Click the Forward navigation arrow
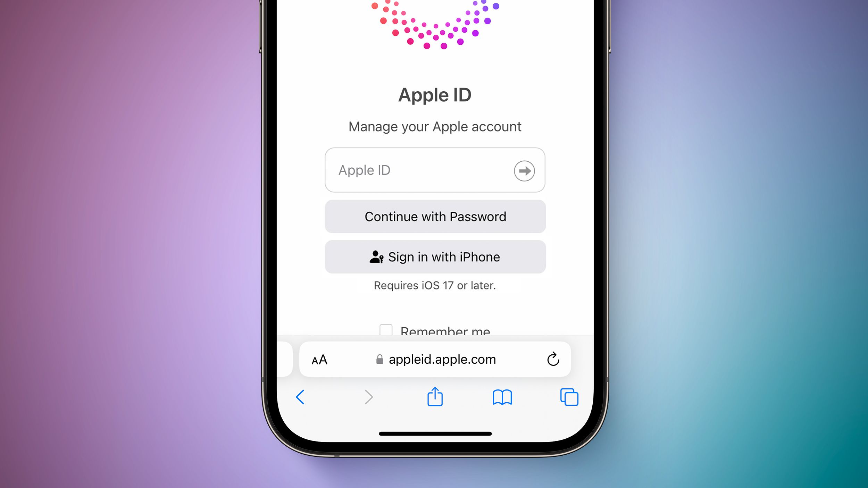Image resolution: width=868 pixels, height=488 pixels. (368, 396)
